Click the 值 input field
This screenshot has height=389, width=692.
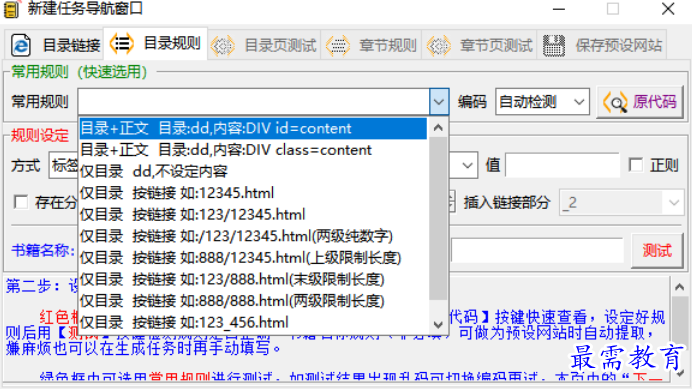click(562, 166)
